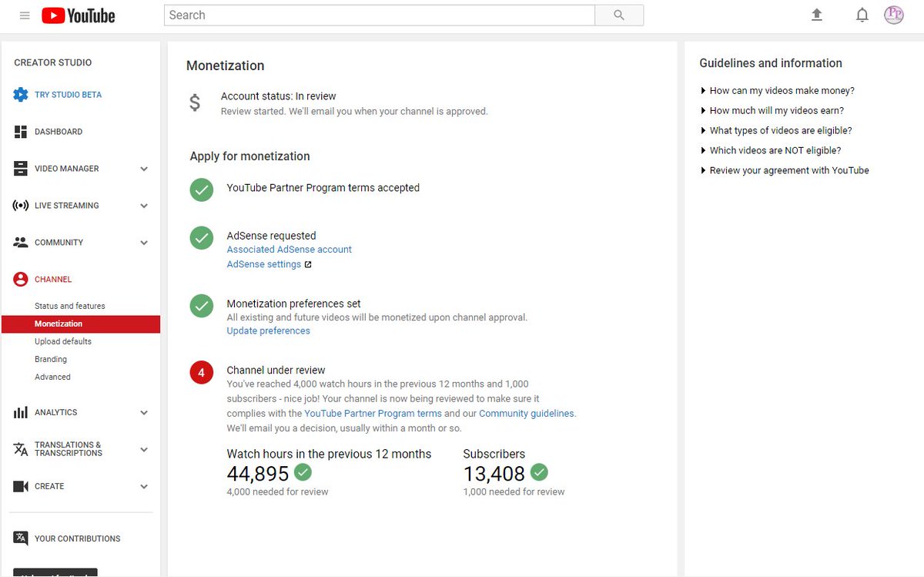Expand the Translations & Transcriptions chevron
The image size is (924, 577).
pos(144,449)
